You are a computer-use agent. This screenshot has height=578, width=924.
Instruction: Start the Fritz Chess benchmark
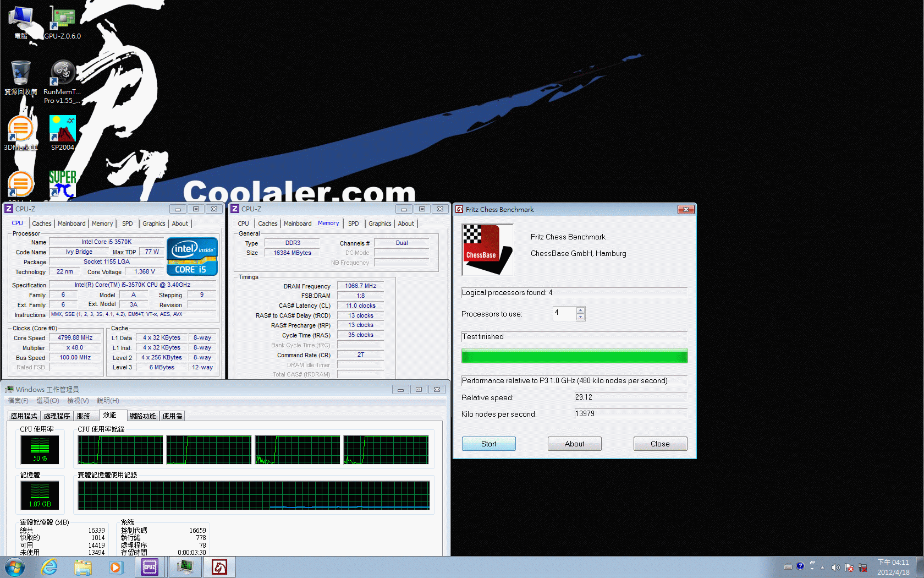pyautogui.click(x=488, y=444)
